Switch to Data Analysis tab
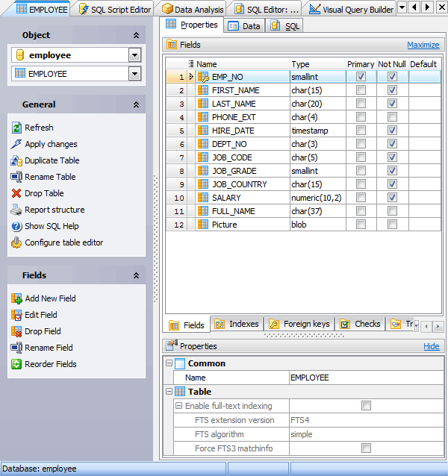 pos(193,10)
